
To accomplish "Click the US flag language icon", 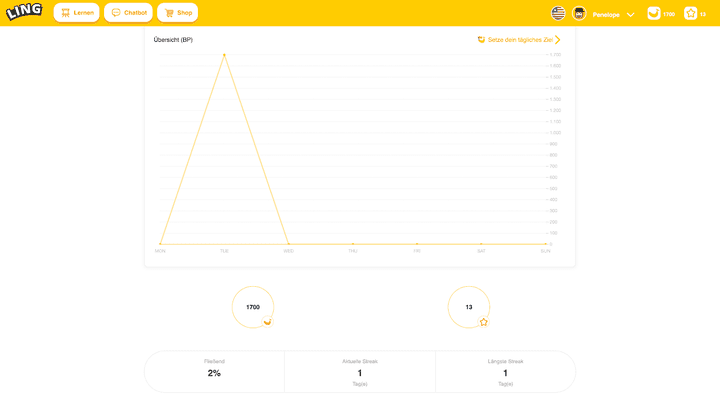I will [558, 14].
